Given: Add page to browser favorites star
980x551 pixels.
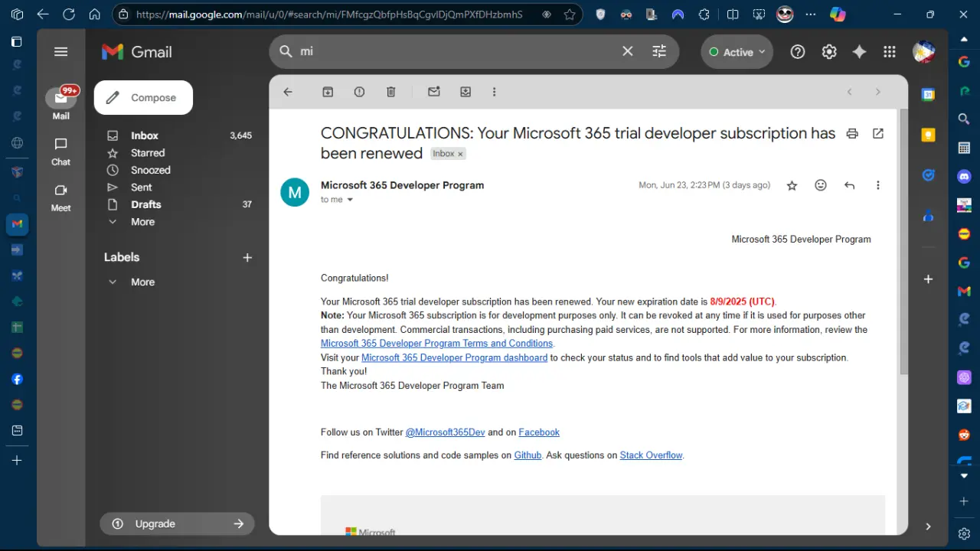Looking at the screenshot, I should pos(570,15).
